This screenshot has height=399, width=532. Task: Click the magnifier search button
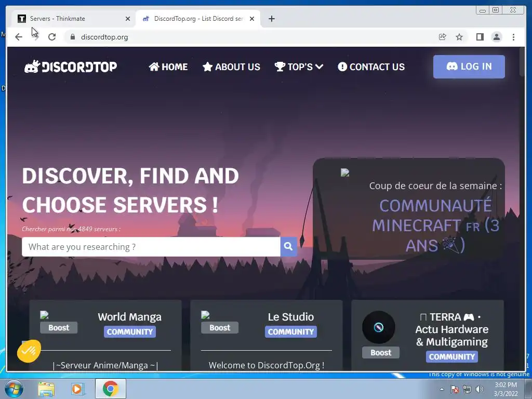pyautogui.click(x=288, y=247)
